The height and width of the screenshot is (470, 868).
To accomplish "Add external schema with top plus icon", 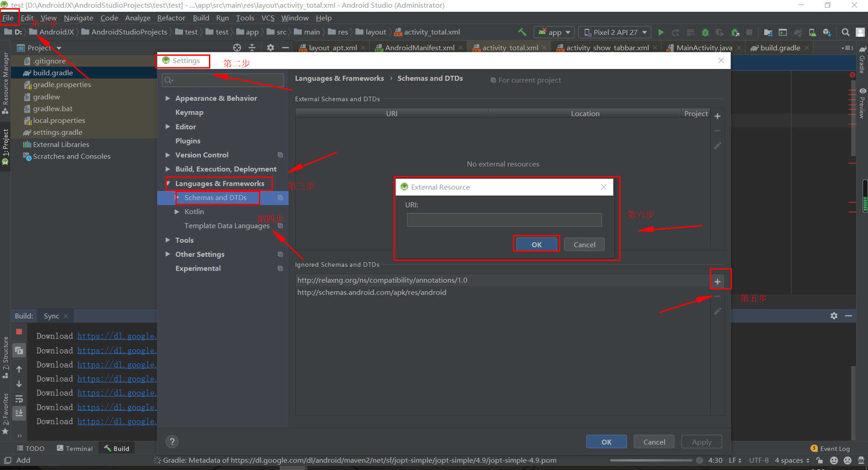I will 718,116.
